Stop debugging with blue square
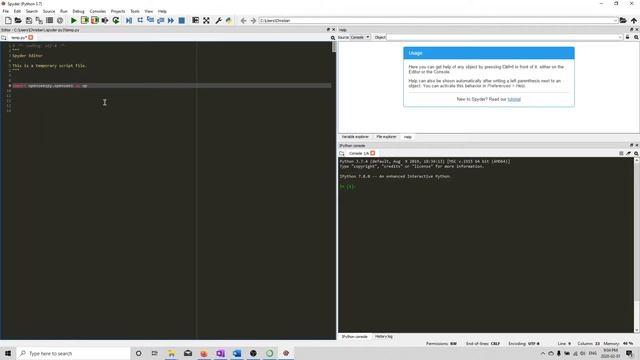Viewport: 640px width, 360px height. [182, 20]
